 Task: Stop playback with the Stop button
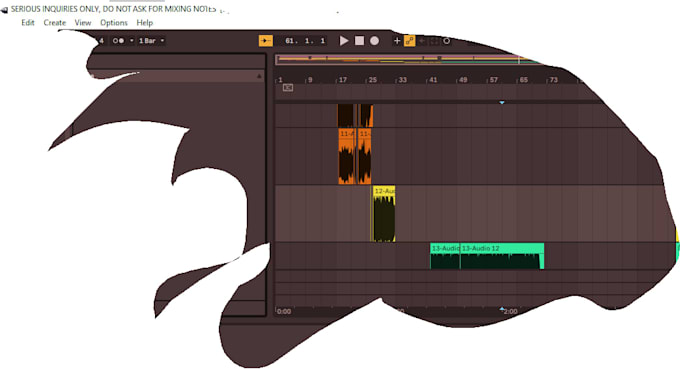pyautogui.click(x=359, y=41)
